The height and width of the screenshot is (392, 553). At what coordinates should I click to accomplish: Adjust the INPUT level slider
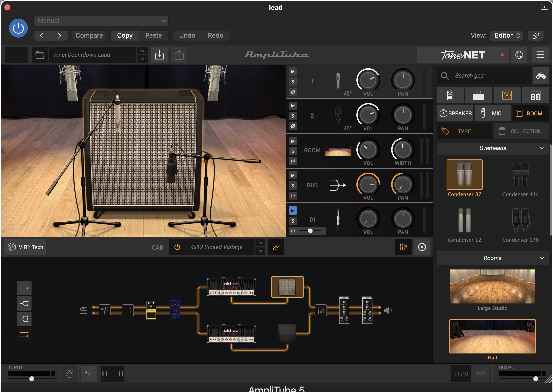(32, 379)
